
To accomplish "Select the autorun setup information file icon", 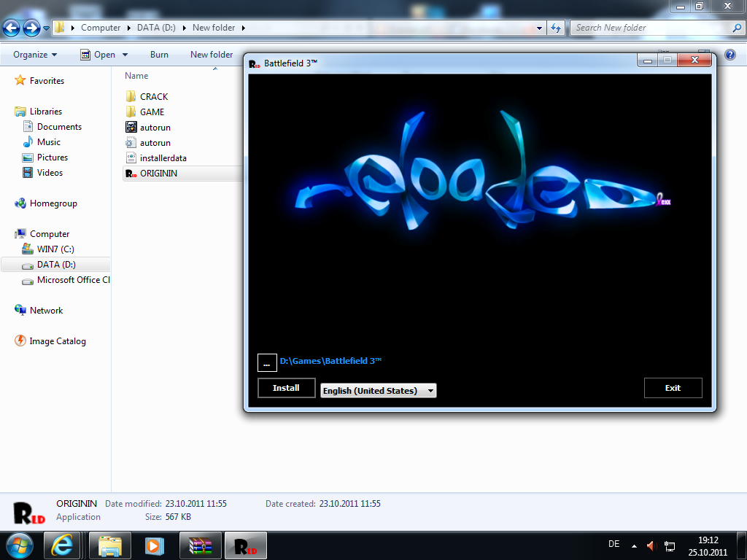I will (x=131, y=142).
